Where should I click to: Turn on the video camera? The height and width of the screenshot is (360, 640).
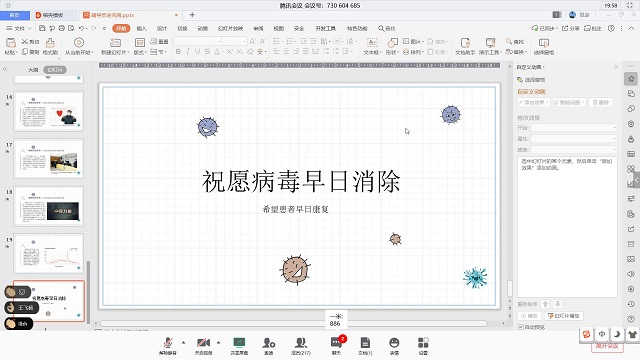(203, 345)
